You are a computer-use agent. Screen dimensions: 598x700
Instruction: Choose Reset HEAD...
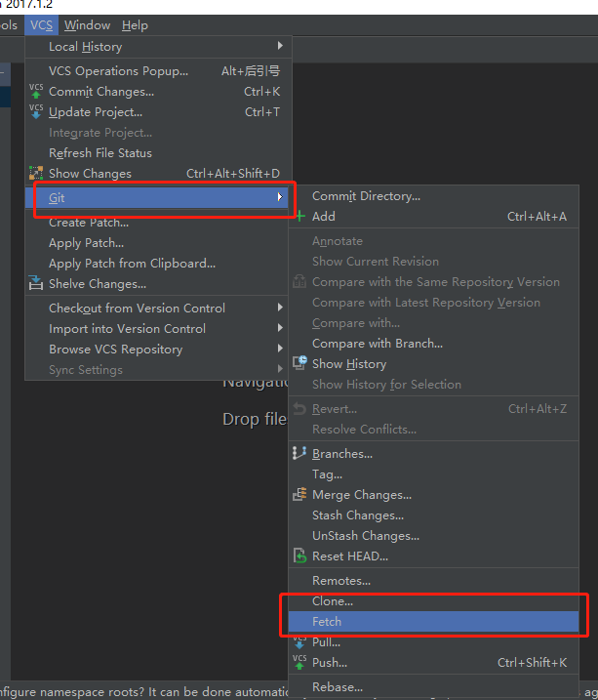click(433, 556)
